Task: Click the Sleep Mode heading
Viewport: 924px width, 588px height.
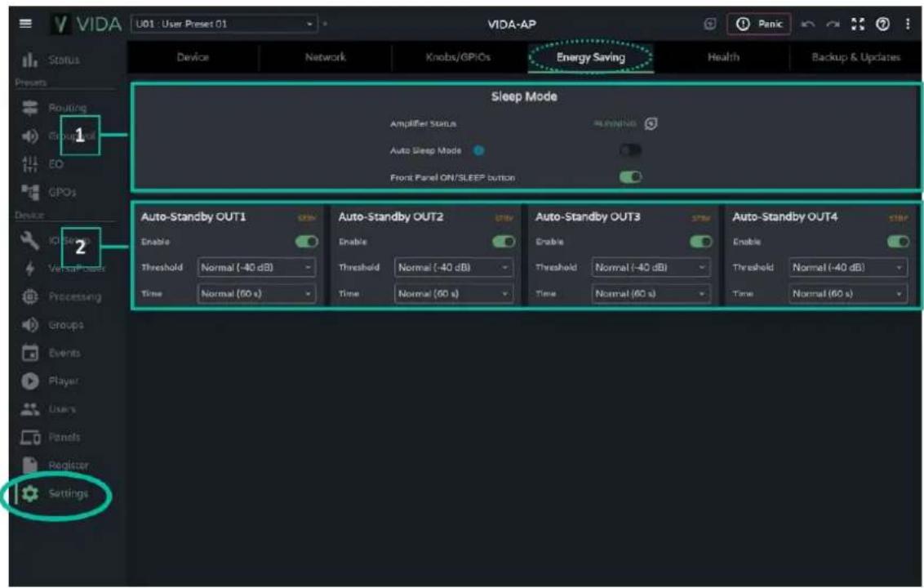Action: (x=524, y=96)
